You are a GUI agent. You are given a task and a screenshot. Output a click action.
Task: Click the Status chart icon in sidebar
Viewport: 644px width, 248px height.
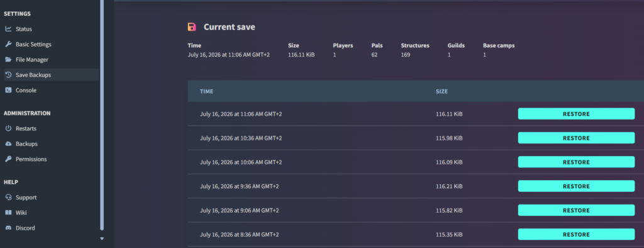(8, 29)
